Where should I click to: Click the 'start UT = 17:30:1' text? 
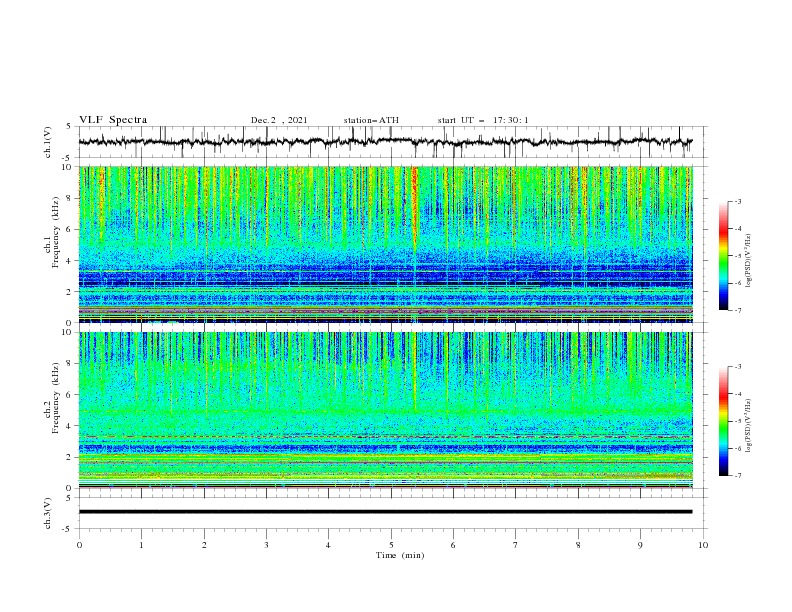click(483, 120)
